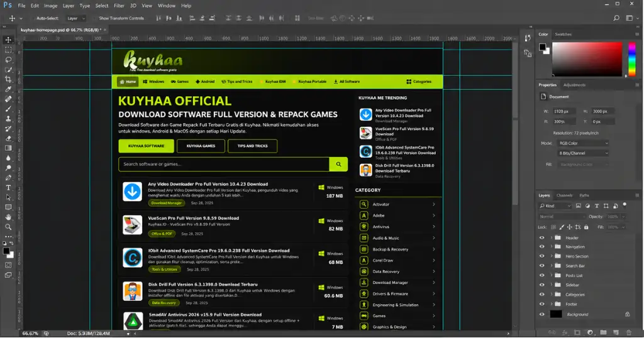644x338 pixels.
Task: Click the KUYHAA GAMES button on canvas
Action: coord(201,146)
